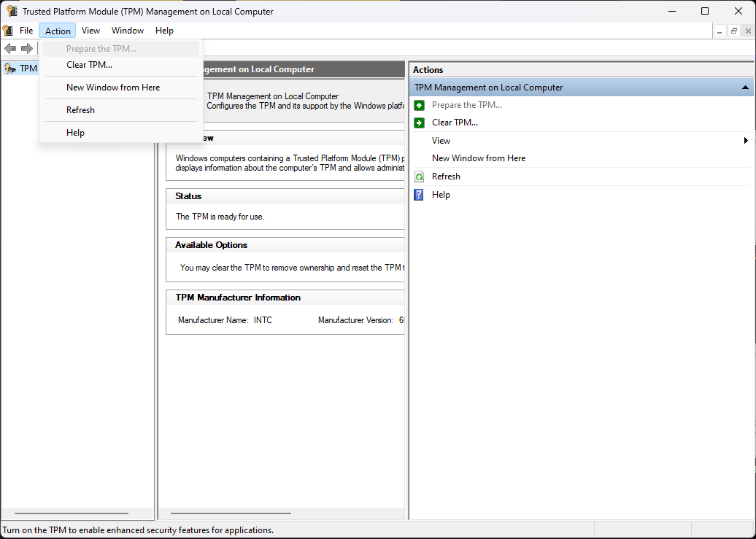Minimize the inner console child window
Screen dimensions: 756x539
720,31
